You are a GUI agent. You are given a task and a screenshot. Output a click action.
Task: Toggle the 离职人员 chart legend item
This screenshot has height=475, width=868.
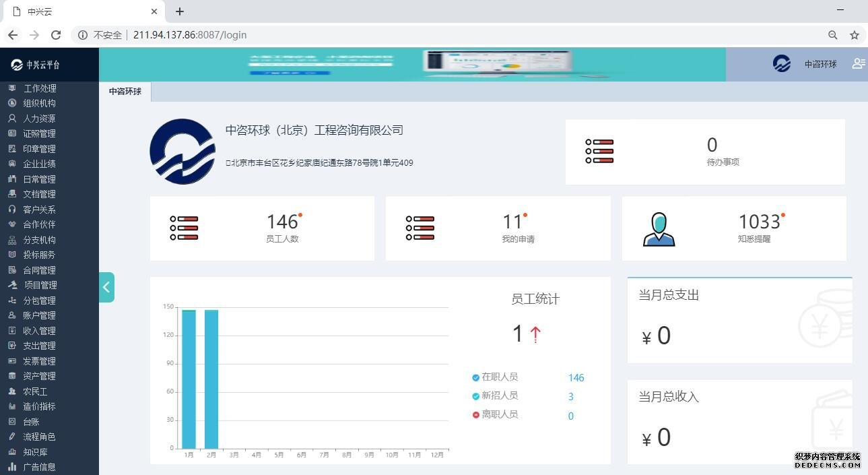[x=495, y=415]
